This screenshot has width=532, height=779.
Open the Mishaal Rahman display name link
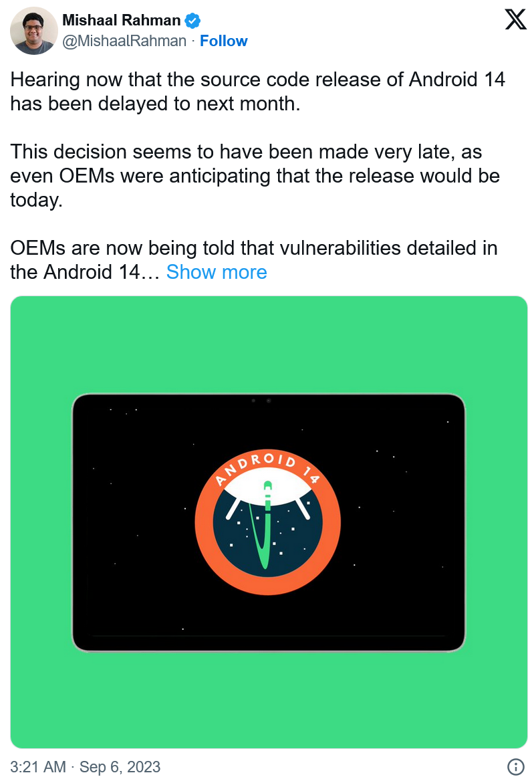pyautogui.click(x=121, y=21)
